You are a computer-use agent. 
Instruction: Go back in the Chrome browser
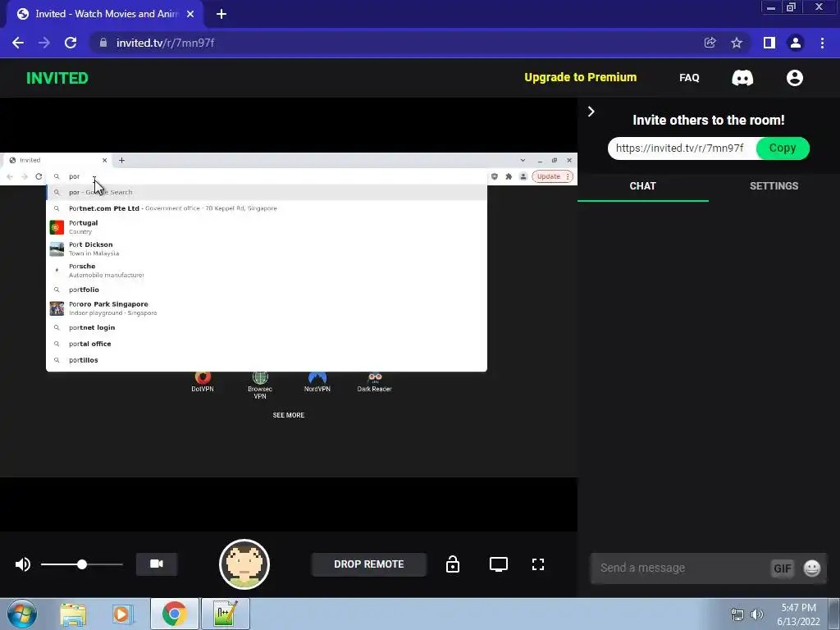[18, 43]
